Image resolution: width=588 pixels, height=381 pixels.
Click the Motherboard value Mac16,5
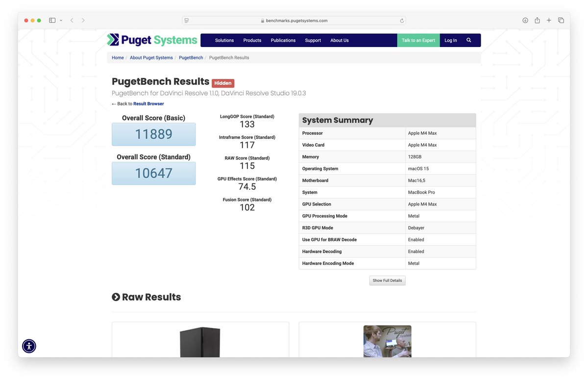tap(417, 180)
